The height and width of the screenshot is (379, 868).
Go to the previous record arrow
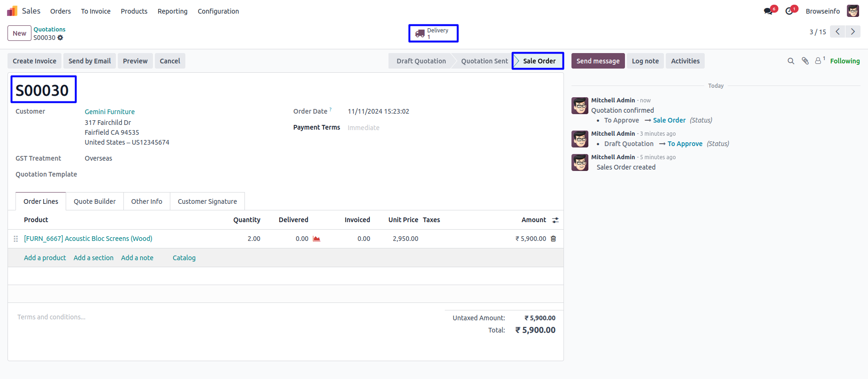(838, 32)
